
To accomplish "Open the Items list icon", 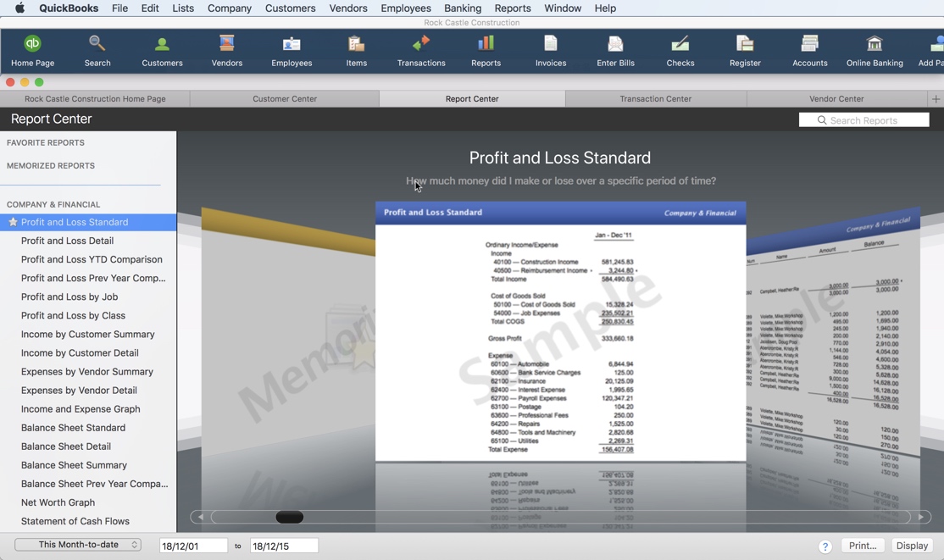I will pos(356,49).
